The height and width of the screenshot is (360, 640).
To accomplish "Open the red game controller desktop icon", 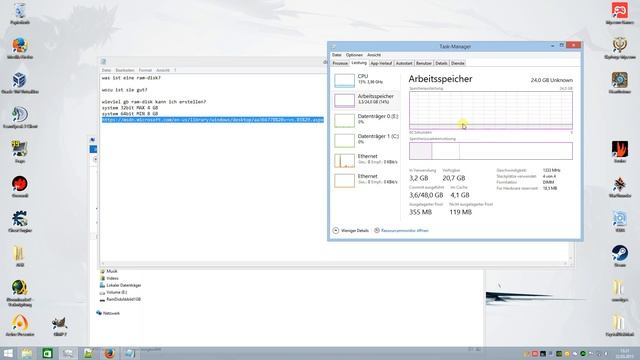I will tap(620, 13).
